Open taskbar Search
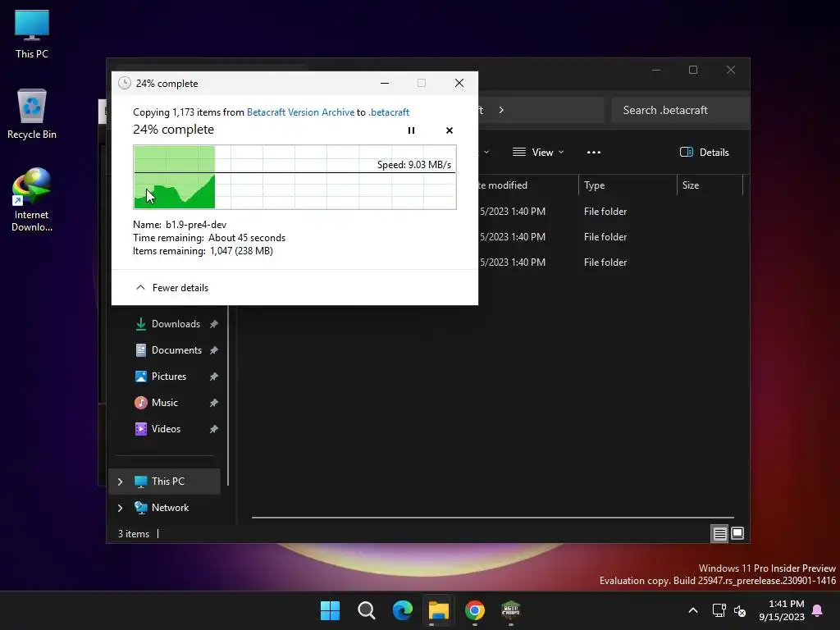840x630 pixels. click(x=367, y=610)
